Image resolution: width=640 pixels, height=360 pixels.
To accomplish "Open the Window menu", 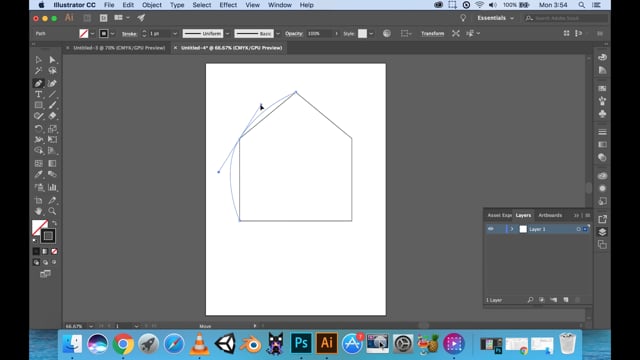I will (x=280, y=5).
